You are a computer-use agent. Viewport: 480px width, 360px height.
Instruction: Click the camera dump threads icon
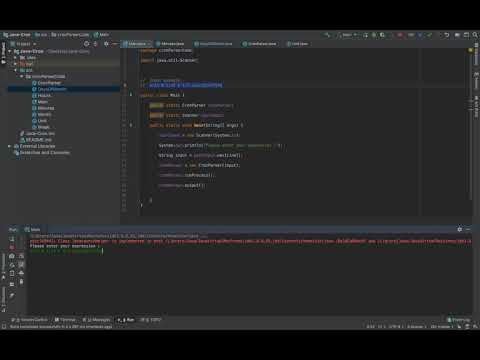tap(12, 256)
